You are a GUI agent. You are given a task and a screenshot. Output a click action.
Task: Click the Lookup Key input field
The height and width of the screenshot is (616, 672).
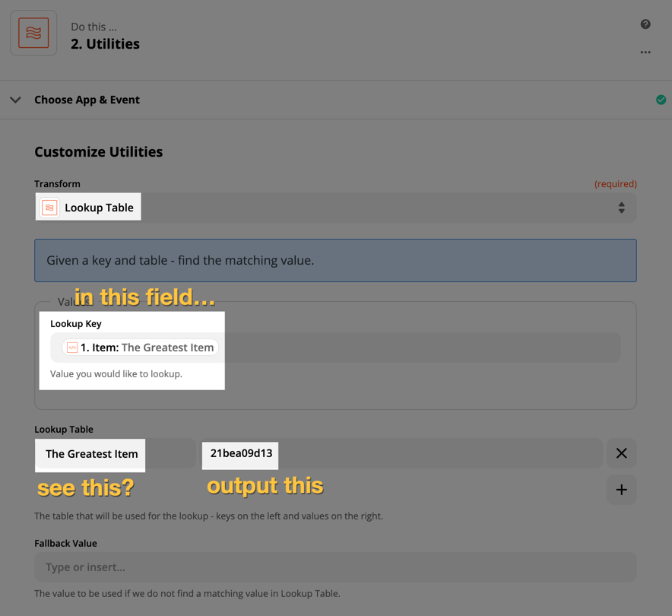coord(335,348)
